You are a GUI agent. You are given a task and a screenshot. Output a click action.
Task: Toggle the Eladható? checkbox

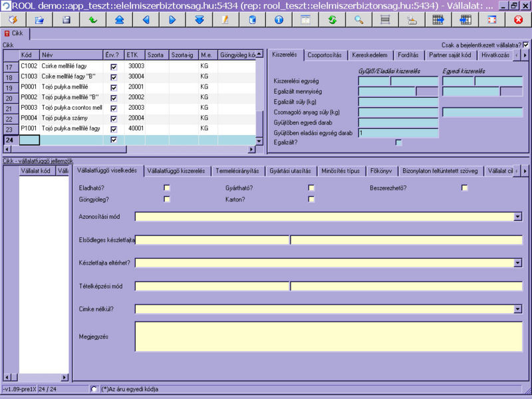click(x=167, y=188)
